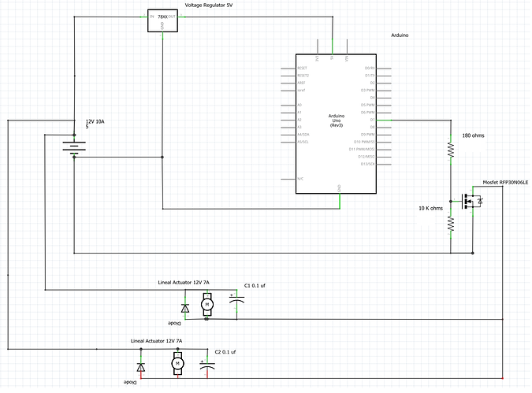This screenshot has width=532, height=393.
Task: Click the Arduino GND pin at bottom
Action: [x=339, y=201]
